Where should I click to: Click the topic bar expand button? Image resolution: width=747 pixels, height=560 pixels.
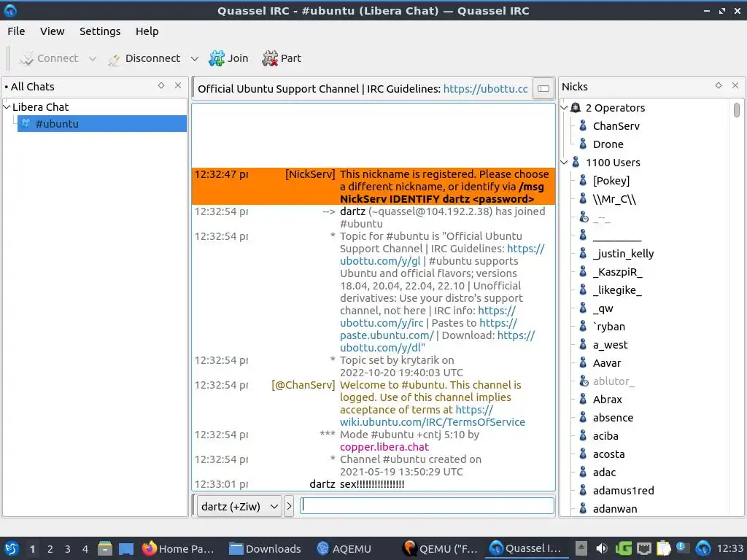(543, 88)
